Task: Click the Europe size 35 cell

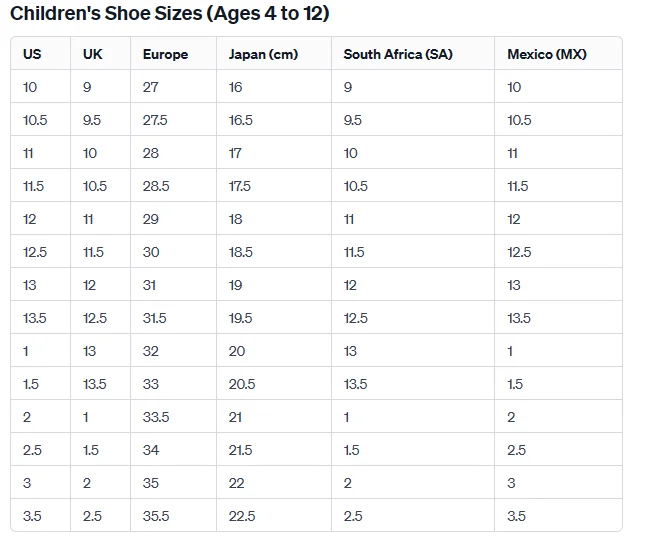Action: 151,483
